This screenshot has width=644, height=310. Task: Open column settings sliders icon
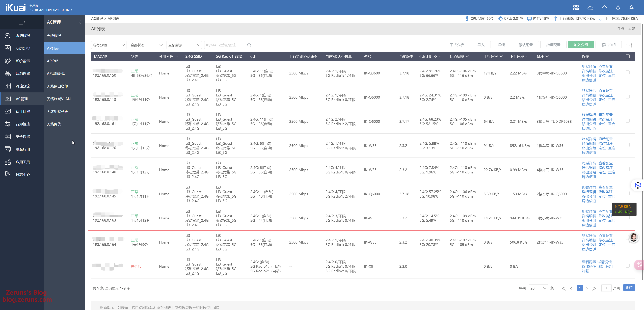click(x=629, y=45)
